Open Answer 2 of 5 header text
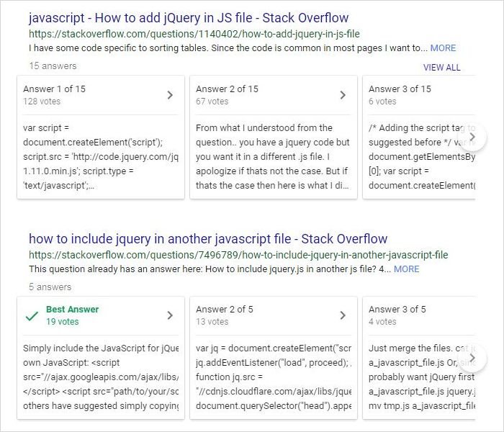Viewport: 504px width, 432px height. 225,309
